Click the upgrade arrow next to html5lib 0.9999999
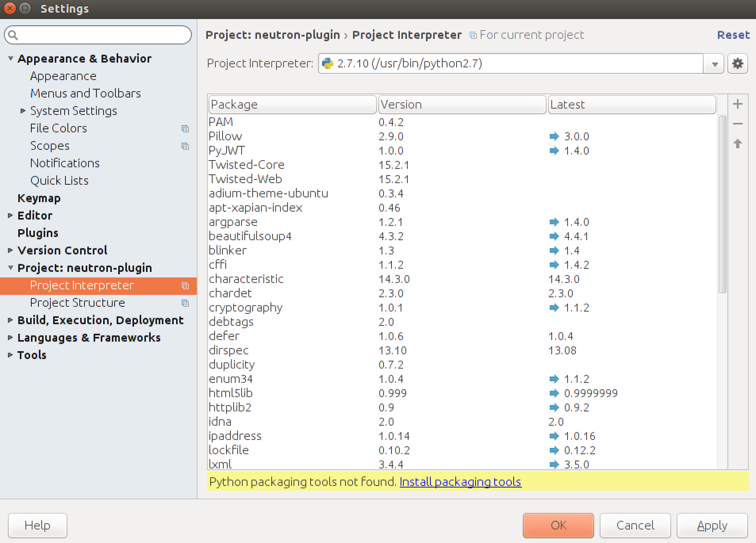Image resolution: width=756 pixels, height=543 pixels. pos(554,393)
